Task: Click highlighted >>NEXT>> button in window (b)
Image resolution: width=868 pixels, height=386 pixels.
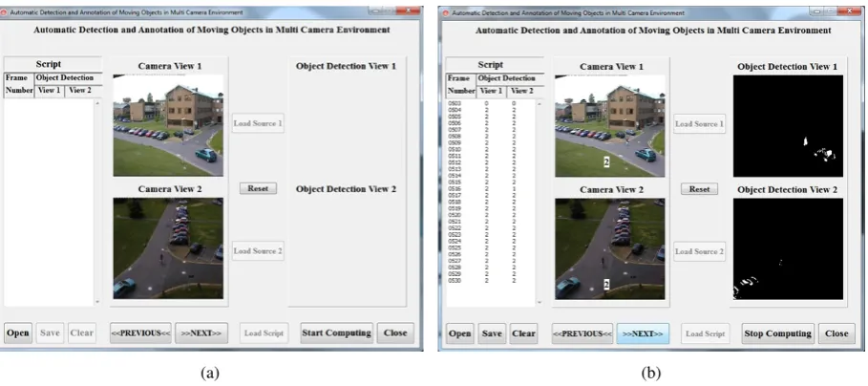Action: [643, 333]
